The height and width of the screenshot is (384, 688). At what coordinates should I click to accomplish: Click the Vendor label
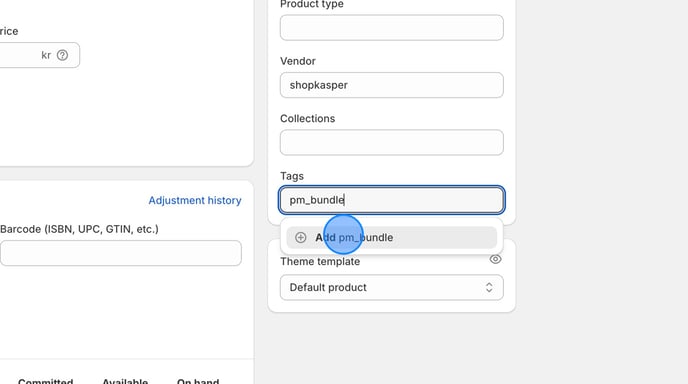298,61
